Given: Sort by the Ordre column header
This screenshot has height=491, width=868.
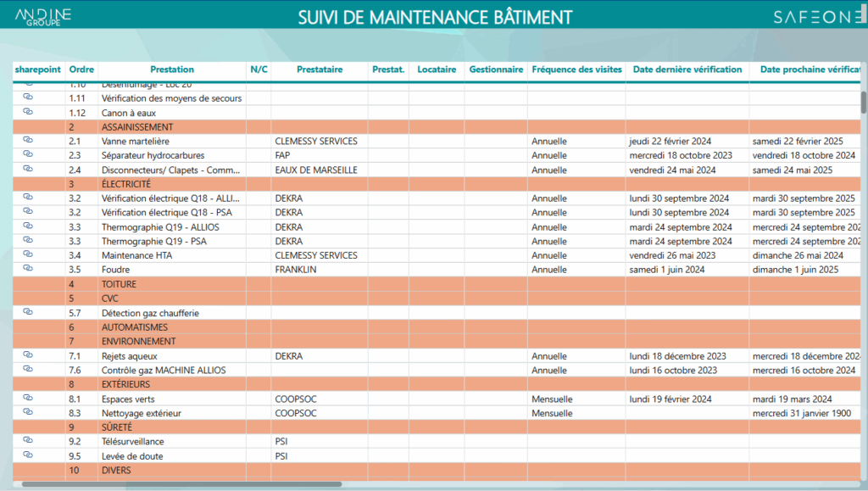Looking at the screenshot, I should 81,70.
